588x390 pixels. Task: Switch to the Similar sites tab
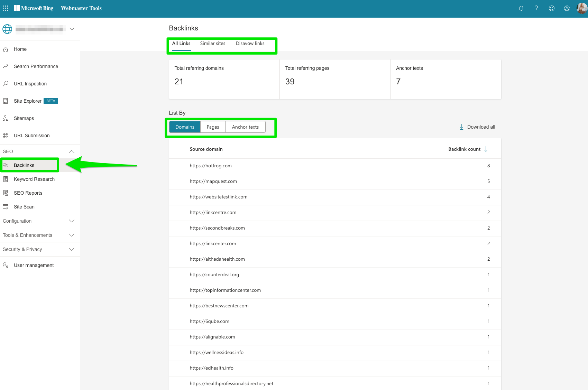tap(212, 43)
